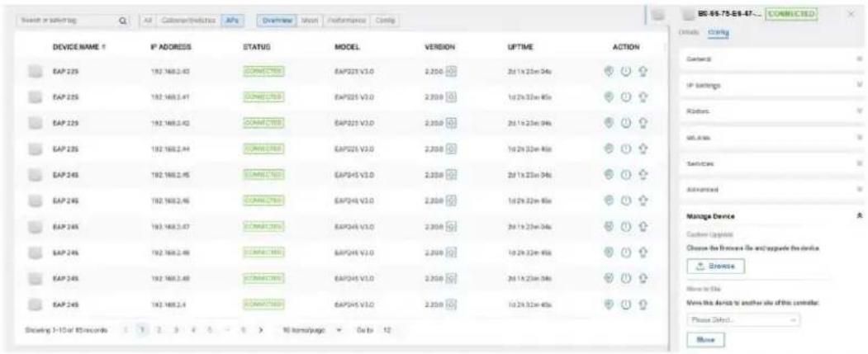868x354 pixels.
Task: Open Config view tab beside Performance
Action: tap(384, 19)
